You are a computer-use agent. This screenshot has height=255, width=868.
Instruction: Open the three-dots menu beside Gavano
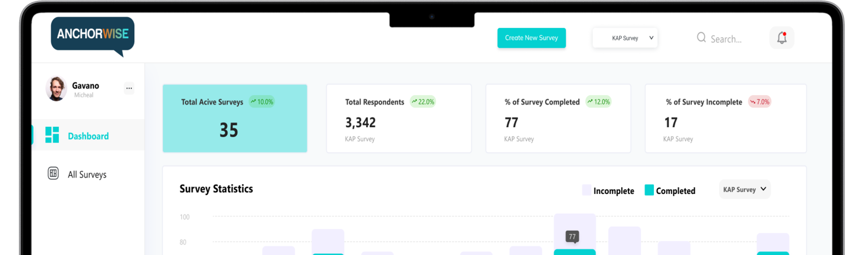click(x=129, y=88)
